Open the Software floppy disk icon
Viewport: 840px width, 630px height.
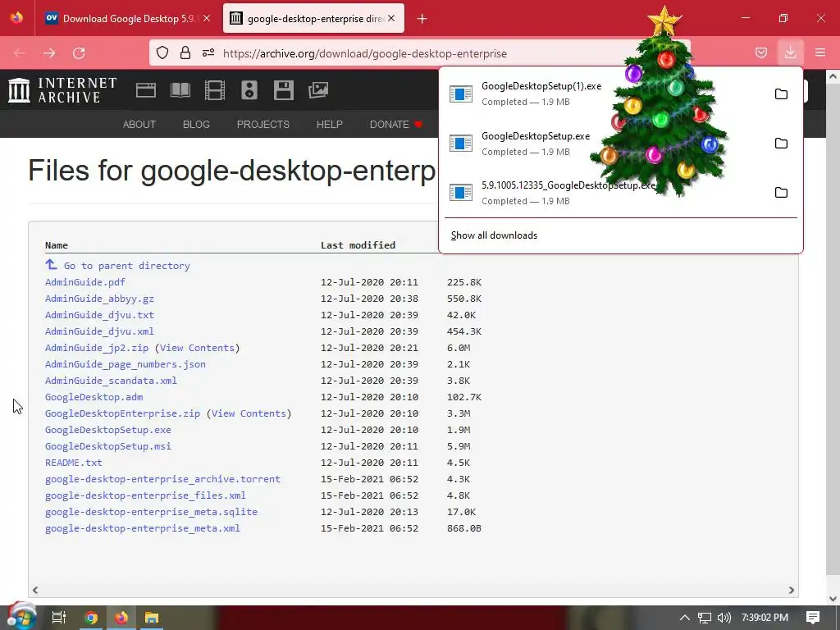[x=283, y=90]
